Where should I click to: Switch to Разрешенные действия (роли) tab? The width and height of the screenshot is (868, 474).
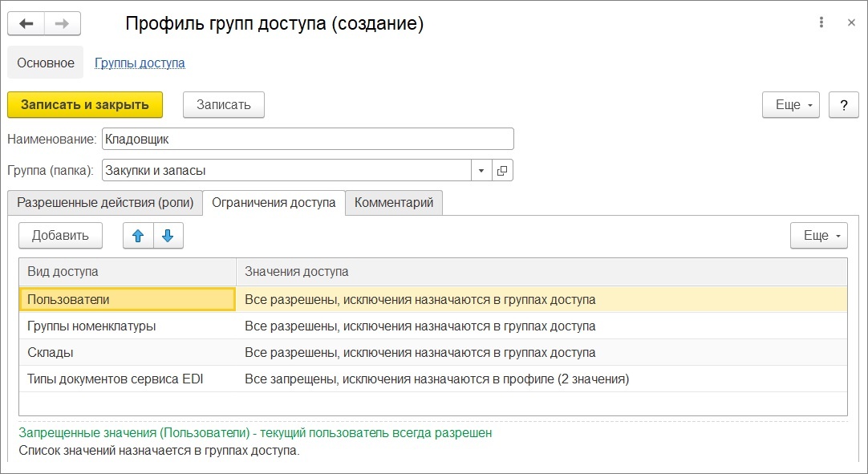[105, 203]
